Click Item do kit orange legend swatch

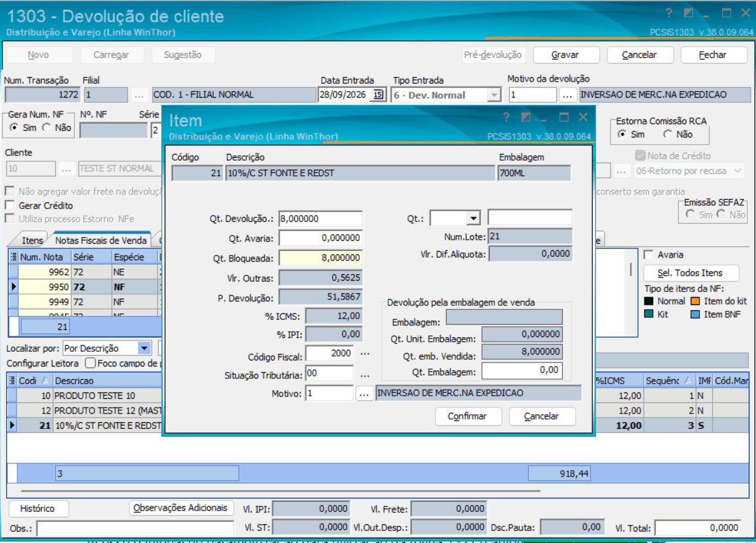tap(695, 301)
